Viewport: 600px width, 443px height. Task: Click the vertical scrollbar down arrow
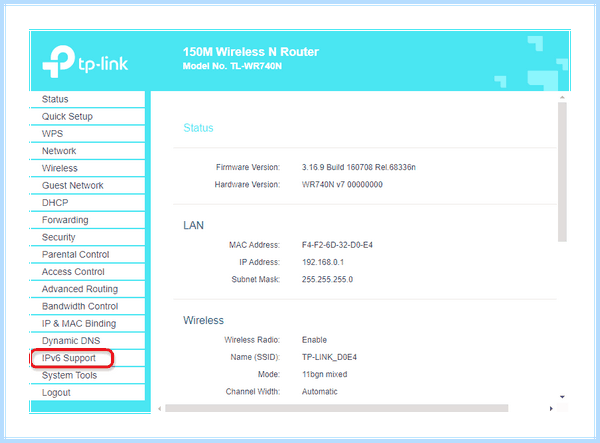click(x=562, y=397)
